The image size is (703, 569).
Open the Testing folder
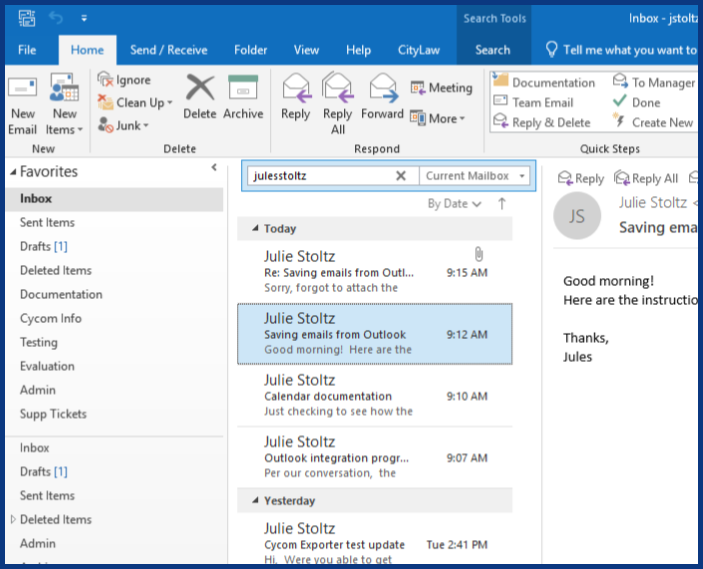tap(39, 342)
